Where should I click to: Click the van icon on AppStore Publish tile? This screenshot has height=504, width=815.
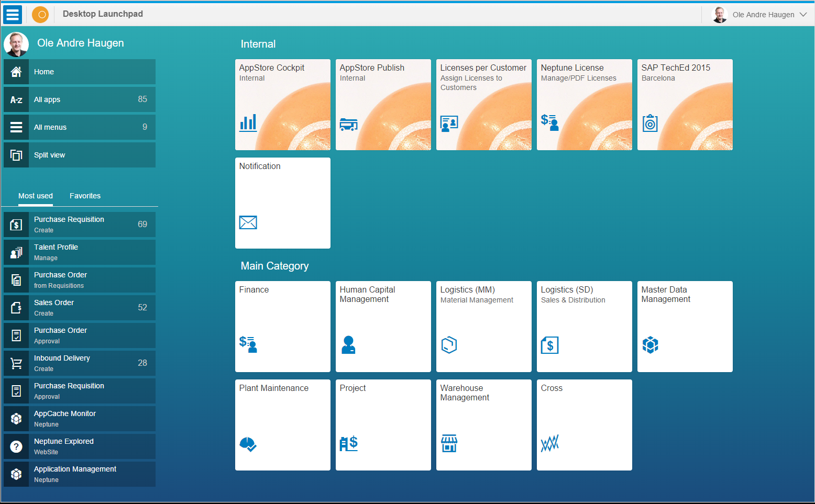point(349,124)
